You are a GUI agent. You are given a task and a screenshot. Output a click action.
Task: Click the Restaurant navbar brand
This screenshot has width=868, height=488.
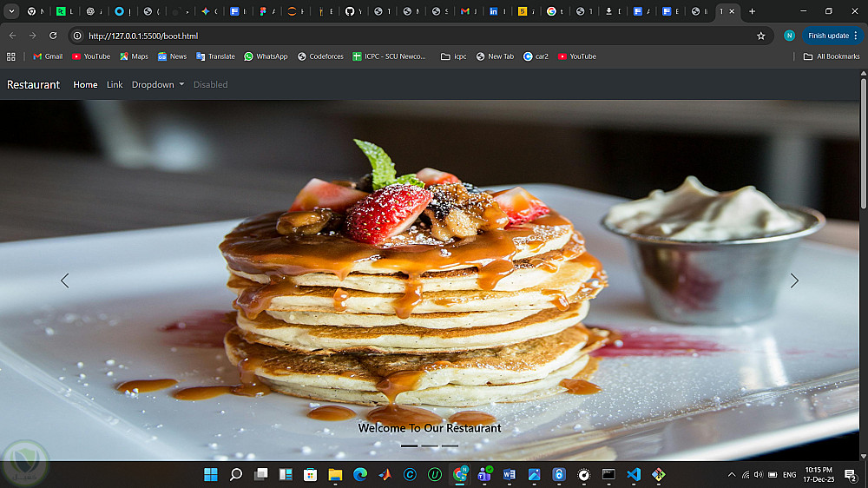tap(33, 85)
